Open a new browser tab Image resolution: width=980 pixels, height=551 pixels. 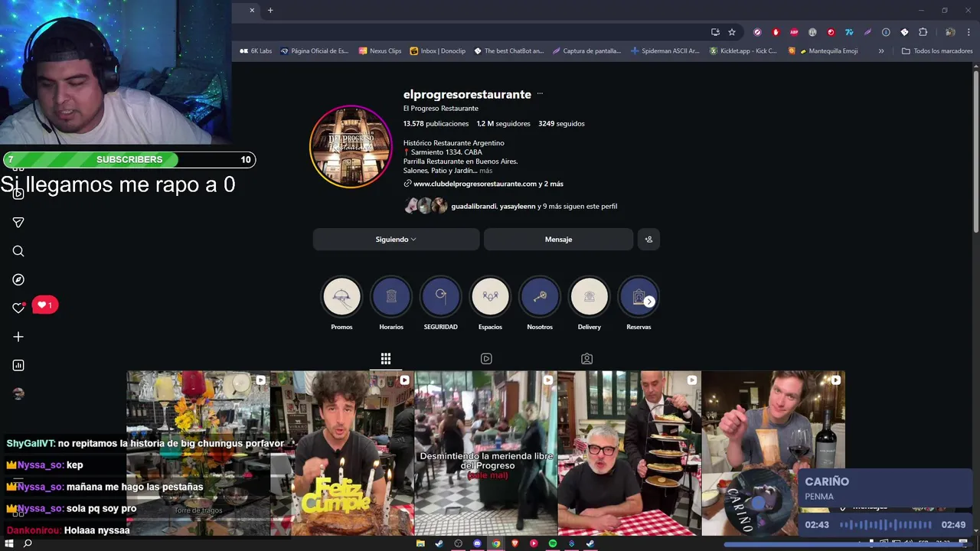click(x=270, y=10)
